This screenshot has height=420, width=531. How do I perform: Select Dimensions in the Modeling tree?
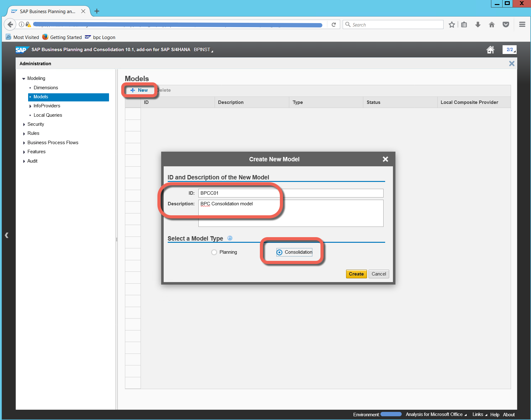pos(46,88)
